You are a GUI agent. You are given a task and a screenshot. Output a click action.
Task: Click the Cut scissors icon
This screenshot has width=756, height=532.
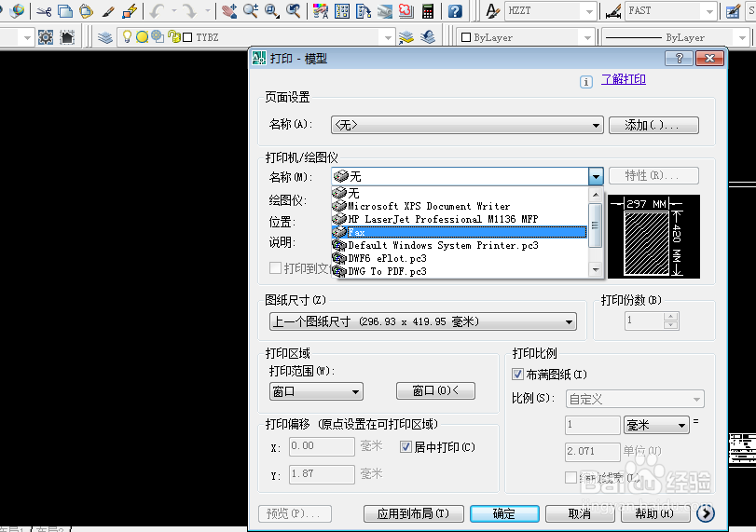coord(44,10)
